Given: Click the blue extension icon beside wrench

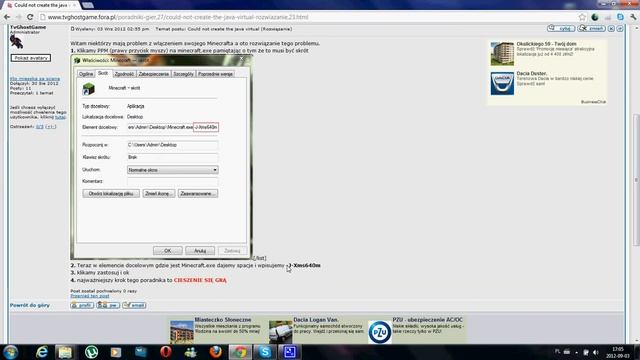Looking at the screenshot, I should click(620, 17).
